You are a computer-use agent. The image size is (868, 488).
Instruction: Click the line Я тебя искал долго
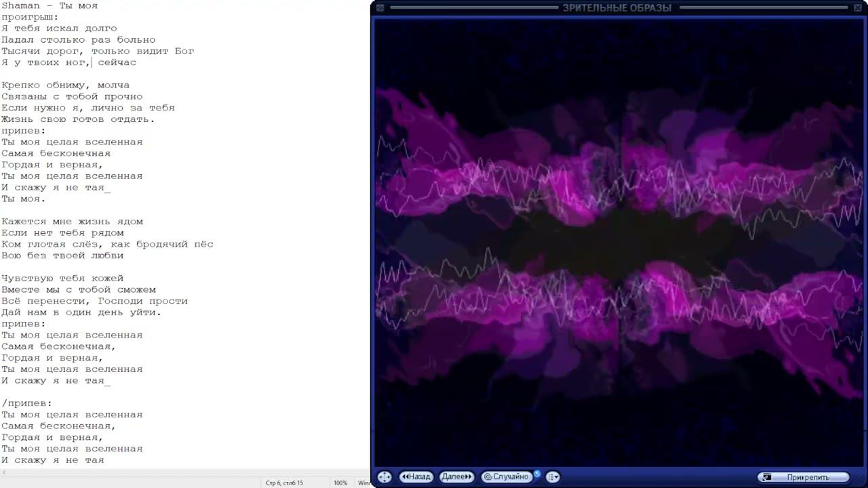(x=59, y=28)
